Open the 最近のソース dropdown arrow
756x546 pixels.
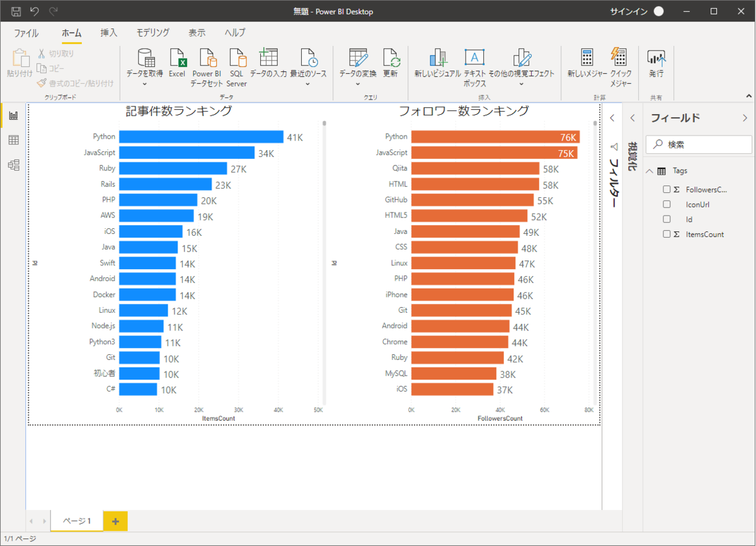pos(308,84)
